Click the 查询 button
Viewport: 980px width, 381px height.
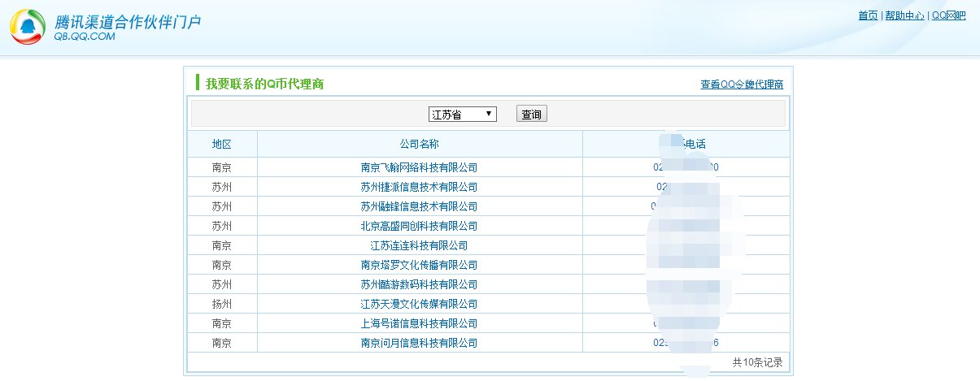click(x=532, y=115)
